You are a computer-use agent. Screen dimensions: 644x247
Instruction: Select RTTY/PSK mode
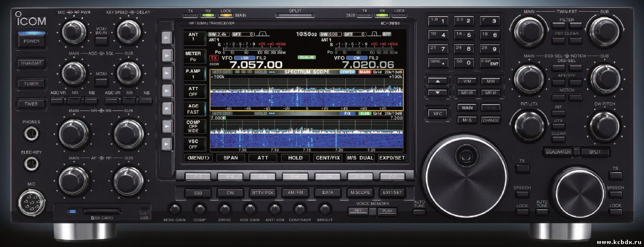[x=262, y=193]
